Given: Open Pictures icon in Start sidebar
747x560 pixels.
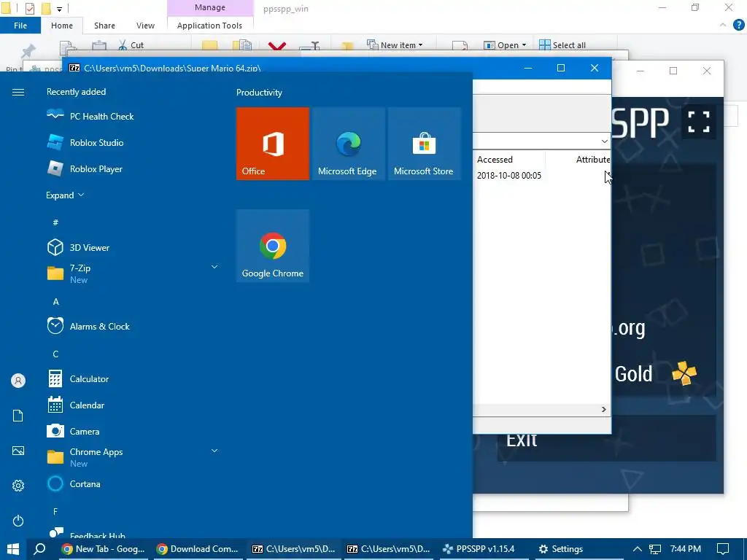Looking at the screenshot, I should tap(18, 451).
